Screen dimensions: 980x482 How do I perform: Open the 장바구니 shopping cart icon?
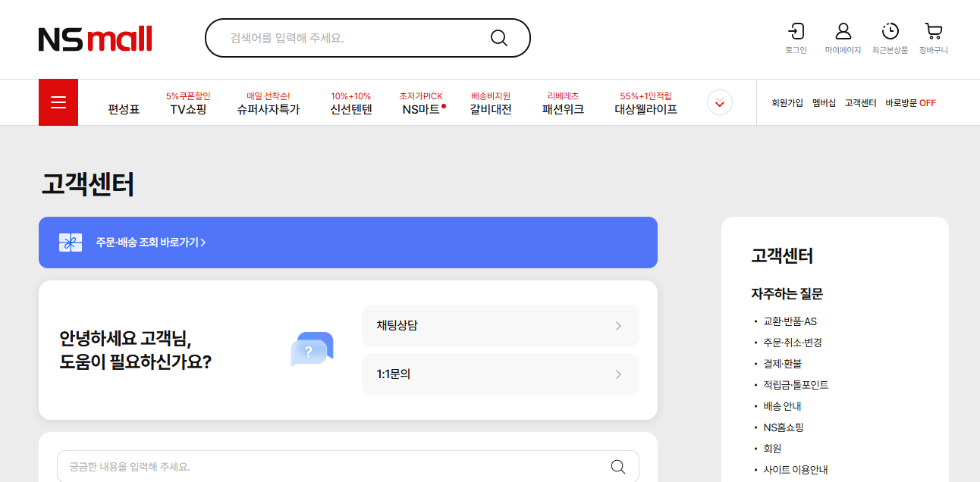pos(934,33)
